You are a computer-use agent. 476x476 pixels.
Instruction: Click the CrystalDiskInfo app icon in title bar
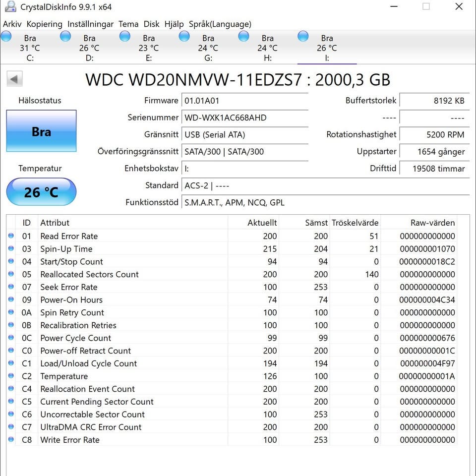point(10,6)
